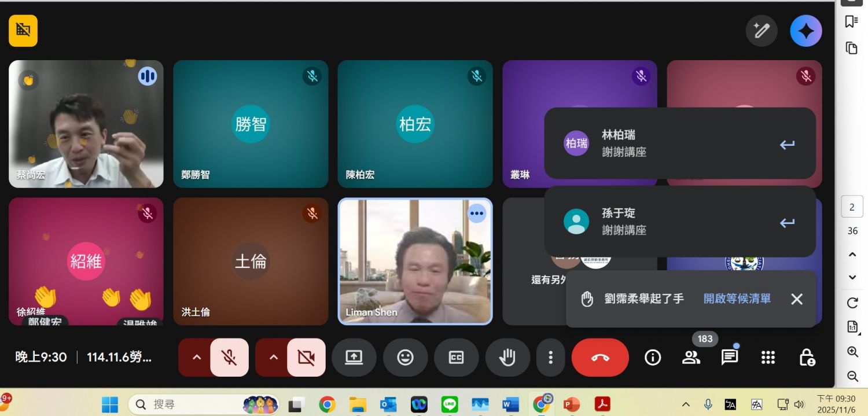Open the chat messages panel
The image size is (868, 416).
click(x=729, y=358)
